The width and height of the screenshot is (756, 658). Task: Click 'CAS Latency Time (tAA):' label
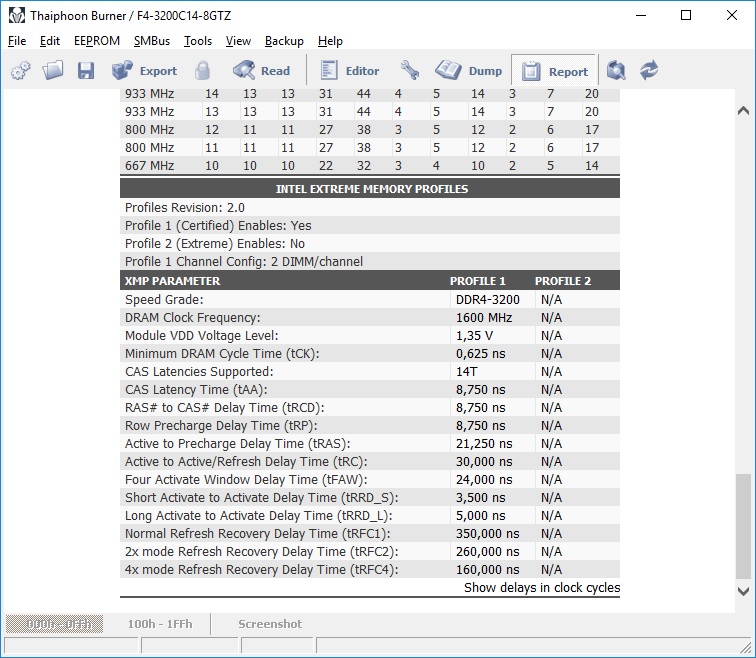[x=196, y=389]
